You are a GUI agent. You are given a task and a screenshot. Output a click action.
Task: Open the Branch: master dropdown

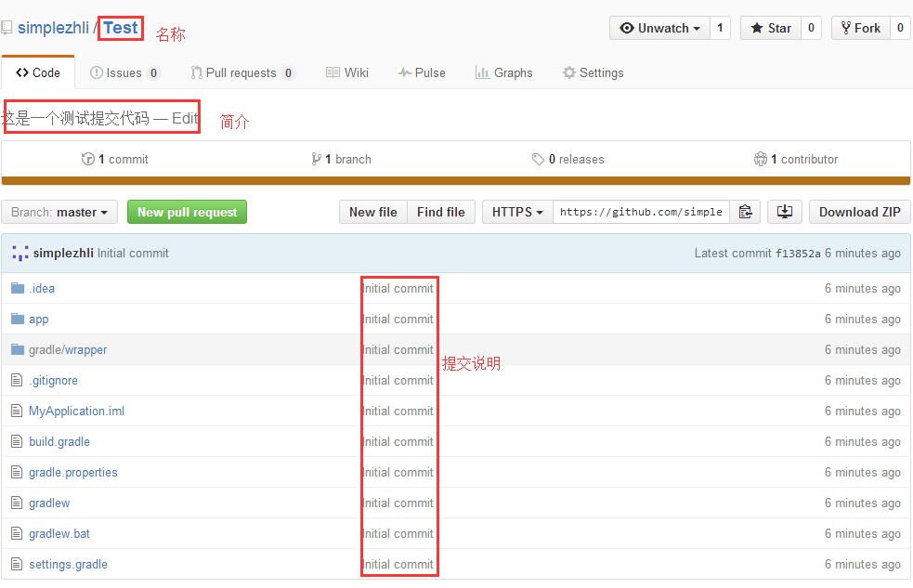click(59, 212)
